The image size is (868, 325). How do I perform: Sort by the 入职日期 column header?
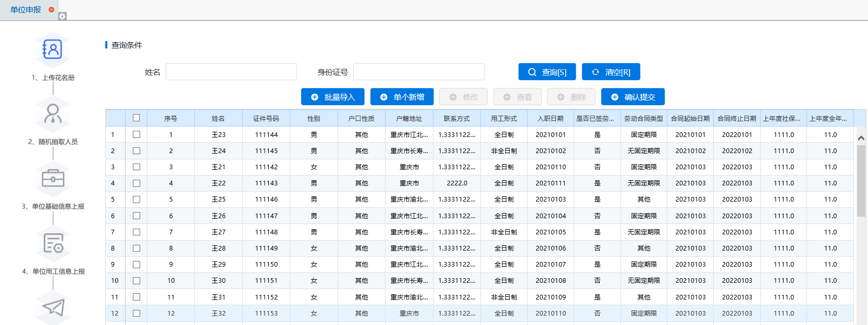pos(551,118)
